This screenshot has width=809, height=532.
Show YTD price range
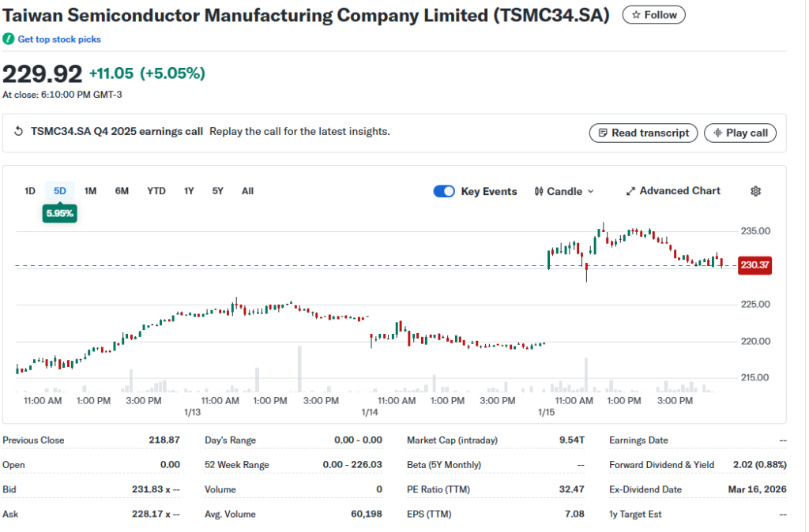coord(156,191)
